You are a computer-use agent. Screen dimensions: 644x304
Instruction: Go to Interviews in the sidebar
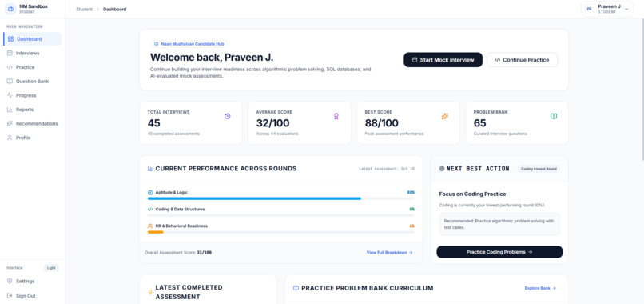coord(33,53)
